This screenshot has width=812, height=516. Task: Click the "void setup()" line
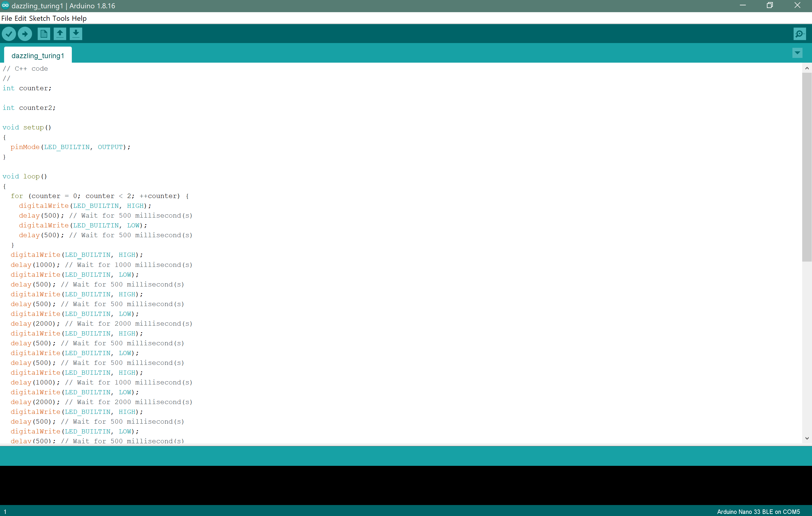click(27, 127)
